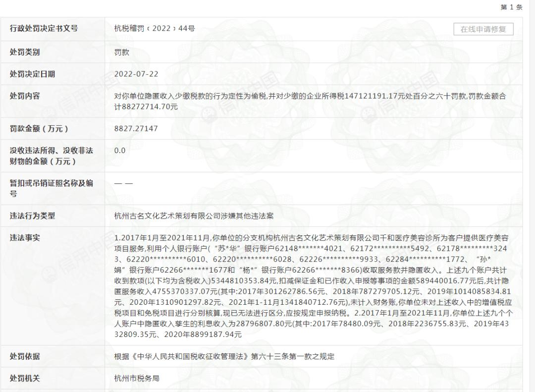The height and width of the screenshot is (392, 535).
Task: Click the 在线申请修复 button
Action: [x=483, y=29]
